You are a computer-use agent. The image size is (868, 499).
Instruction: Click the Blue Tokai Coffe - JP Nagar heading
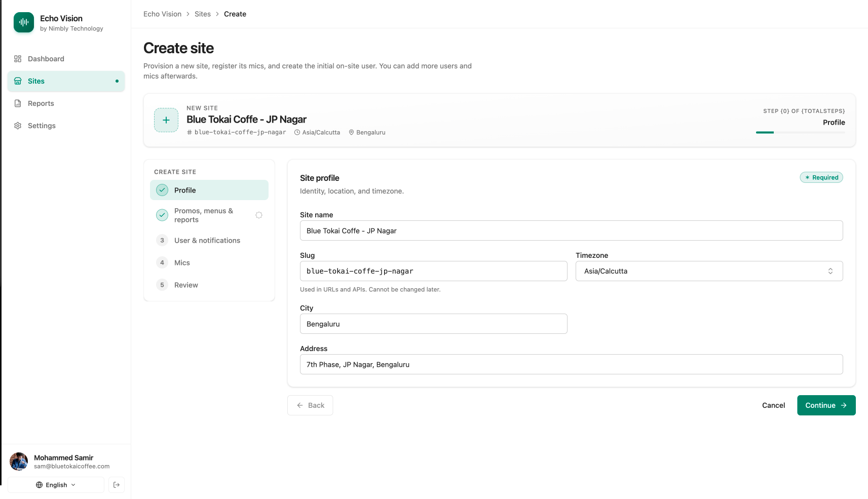click(x=246, y=120)
